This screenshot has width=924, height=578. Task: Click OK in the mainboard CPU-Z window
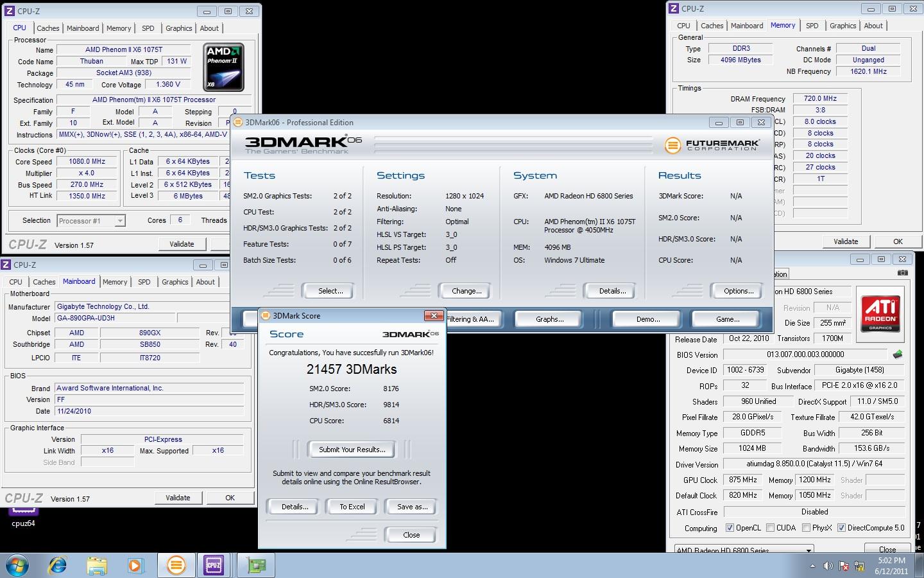tap(230, 498)
